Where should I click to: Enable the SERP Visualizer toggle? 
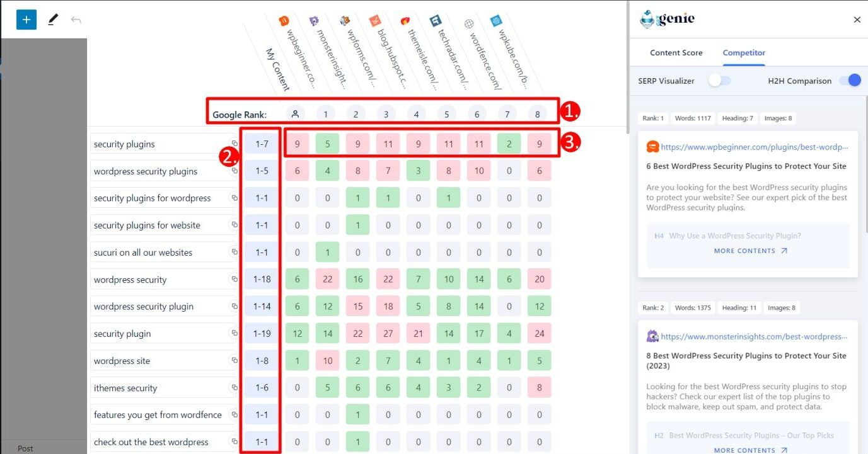(x=719, y=81)
